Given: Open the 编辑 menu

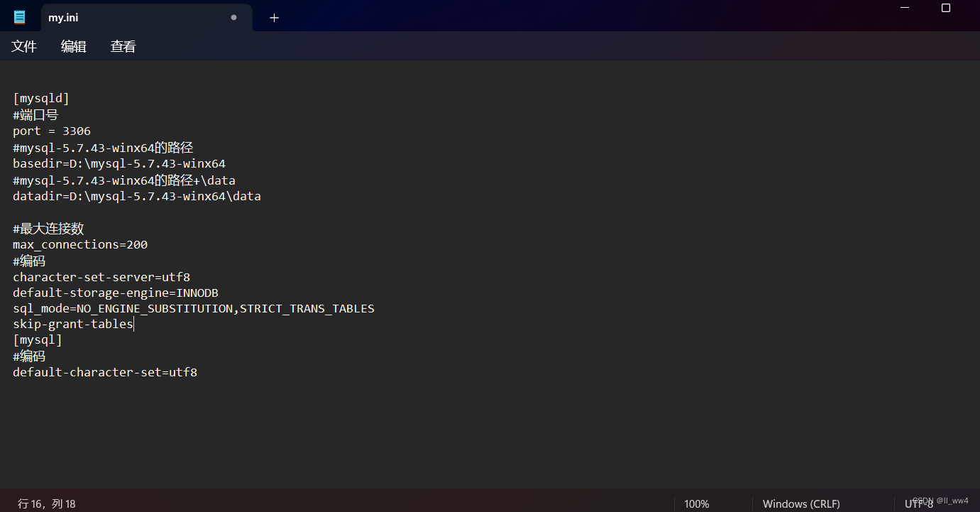Looking at the screenshot, I should click(x=74, y=46).
